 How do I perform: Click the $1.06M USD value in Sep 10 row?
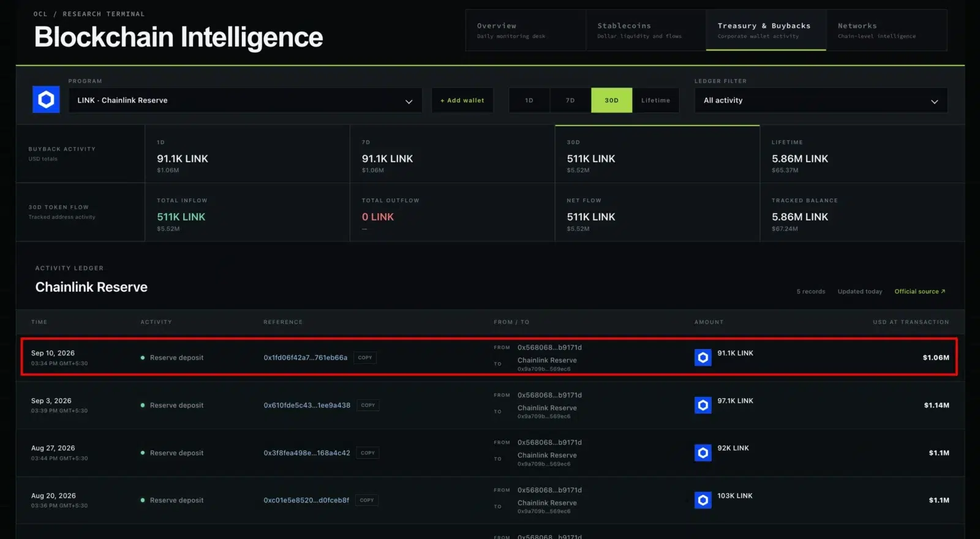(936, 358)
